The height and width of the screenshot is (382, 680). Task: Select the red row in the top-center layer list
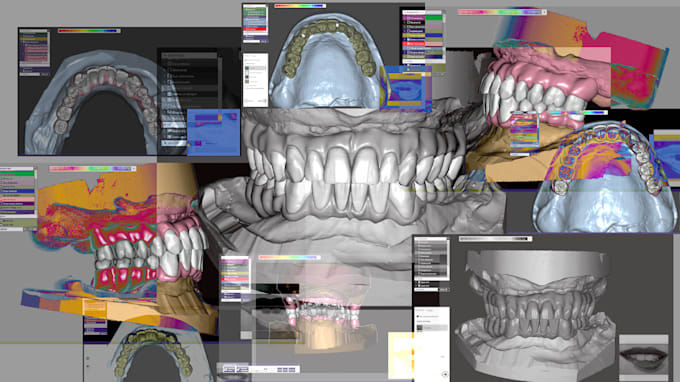click(x=255, y=29)
